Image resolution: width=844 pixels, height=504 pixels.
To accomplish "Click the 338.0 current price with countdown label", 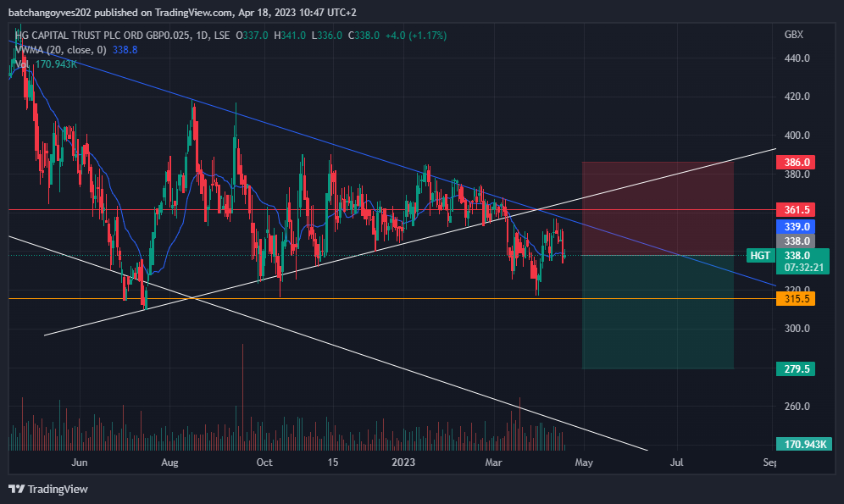I will (x=802, y=262).
